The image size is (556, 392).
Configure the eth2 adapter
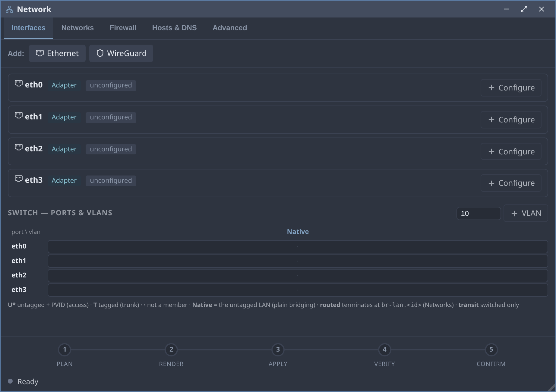click(511, 152)
